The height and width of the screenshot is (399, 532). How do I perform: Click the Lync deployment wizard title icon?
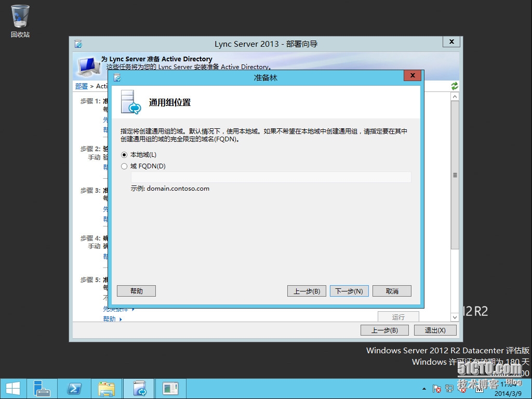click(x=78, y=44)
